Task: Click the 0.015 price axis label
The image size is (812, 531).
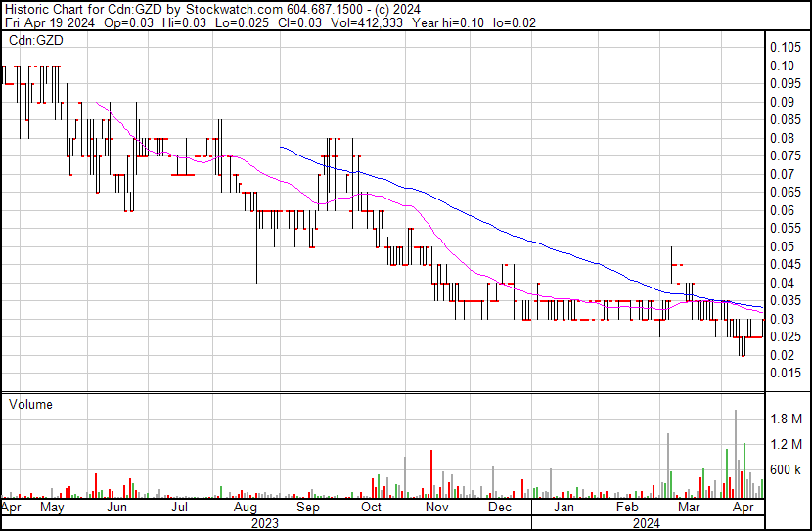Action: coord(785,374)
